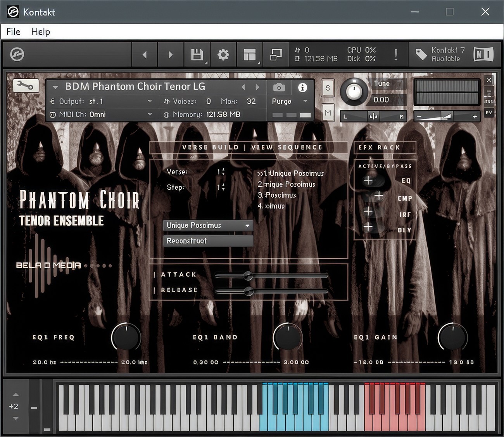Shift keyboard octave down arrow
The image size is (504, 437).
16,418
